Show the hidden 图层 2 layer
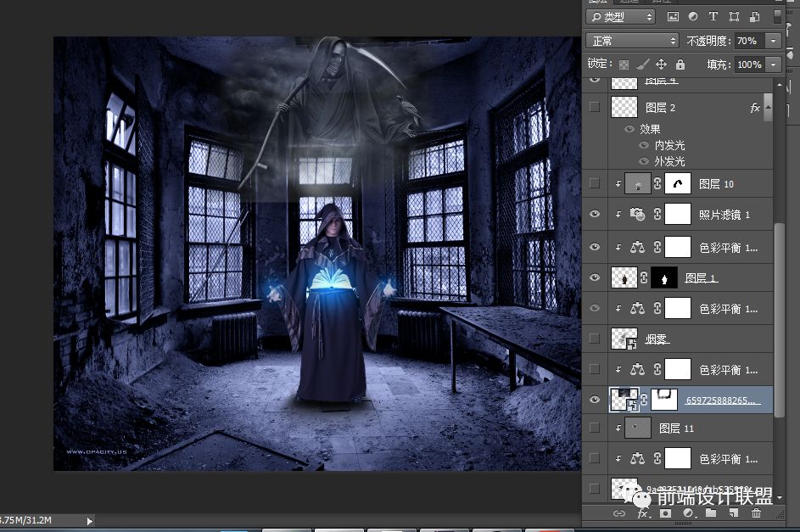Image resolution: width=800 pixels, height=532 pixels. coord(595,107)
